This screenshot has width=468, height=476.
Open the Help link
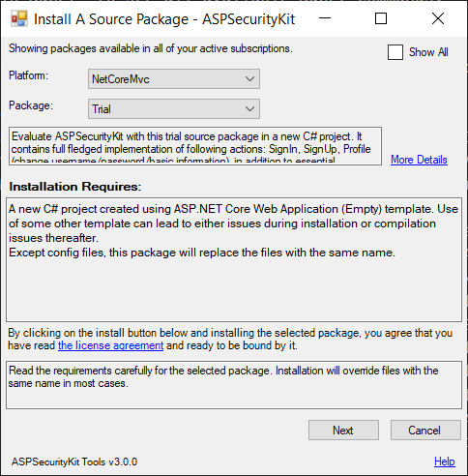(x=445, y=461)
